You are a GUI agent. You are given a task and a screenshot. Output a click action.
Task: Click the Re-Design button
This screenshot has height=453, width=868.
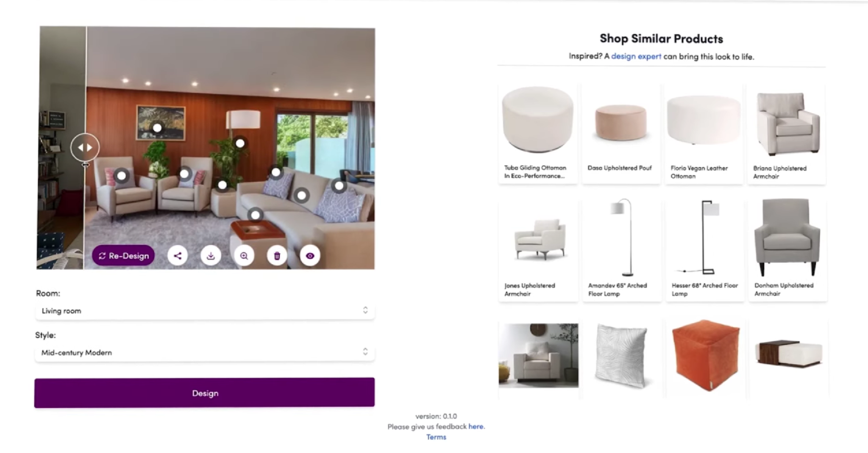123,256
